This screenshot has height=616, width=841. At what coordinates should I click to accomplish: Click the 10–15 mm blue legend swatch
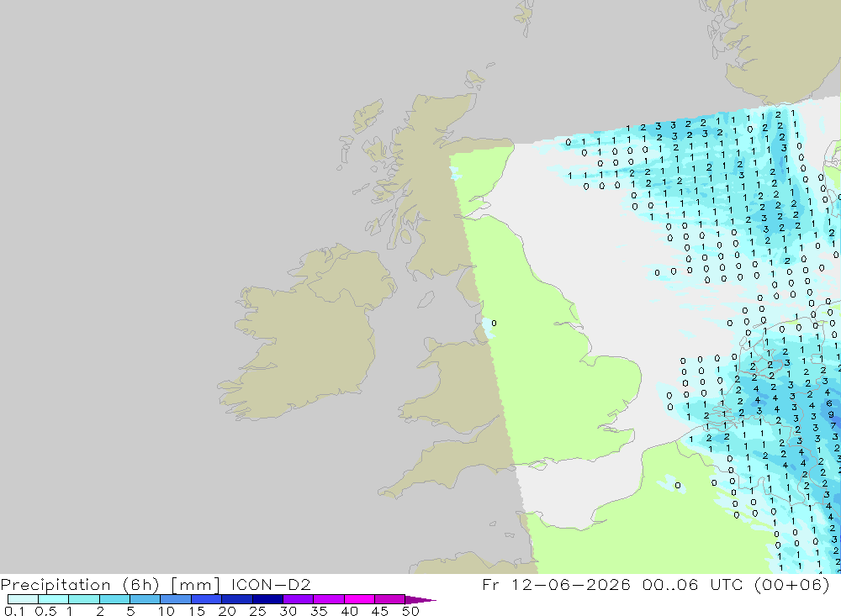pos(176,599)
